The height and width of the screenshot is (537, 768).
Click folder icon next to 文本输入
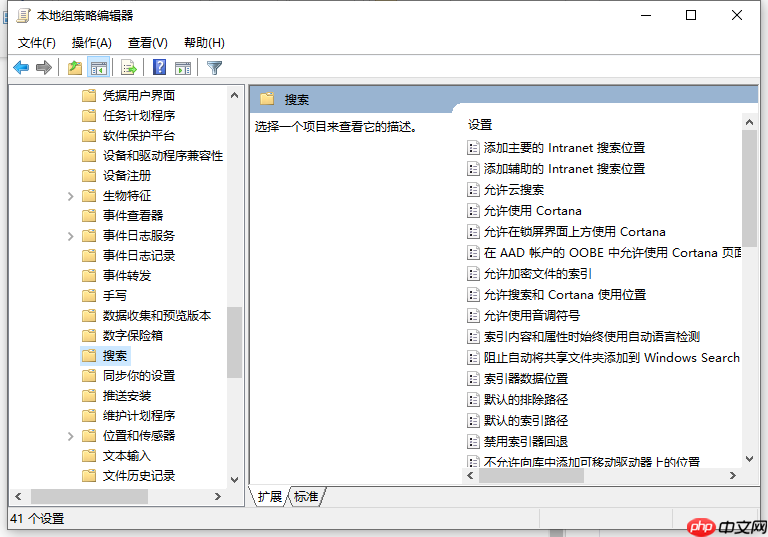(89, 456)
